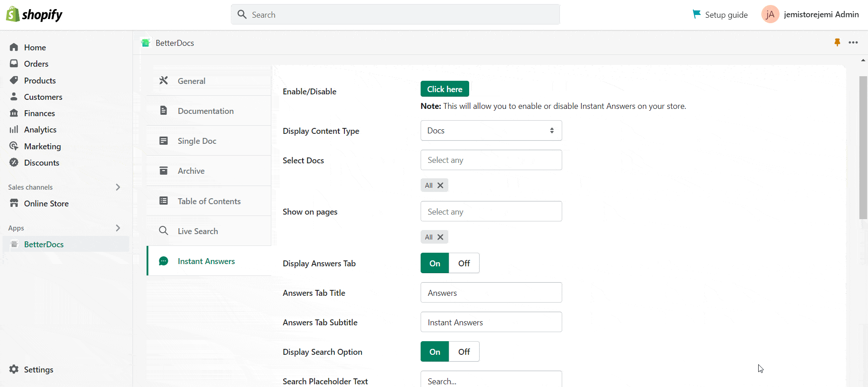The height and width of the screenshot is (387, 868).
Task: Click the Finances bank icon
Action: pyautogui.click(x=14, y=113)
